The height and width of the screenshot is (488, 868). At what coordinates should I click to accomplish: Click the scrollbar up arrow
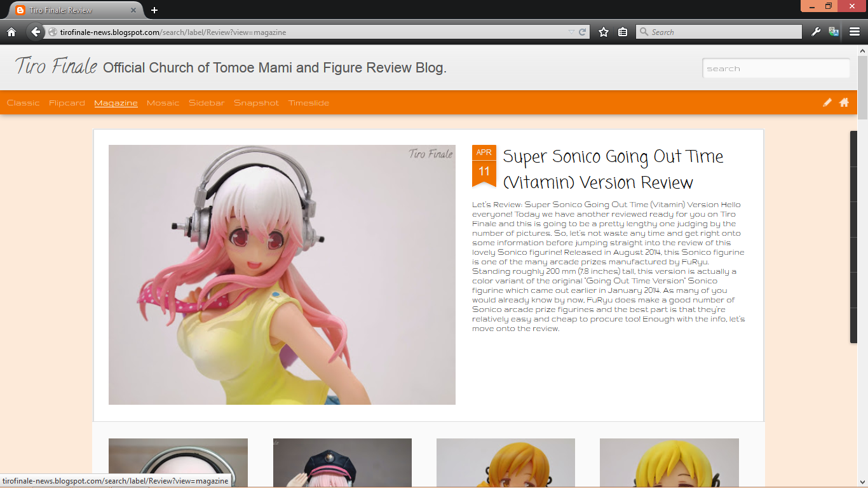(862, 50)
